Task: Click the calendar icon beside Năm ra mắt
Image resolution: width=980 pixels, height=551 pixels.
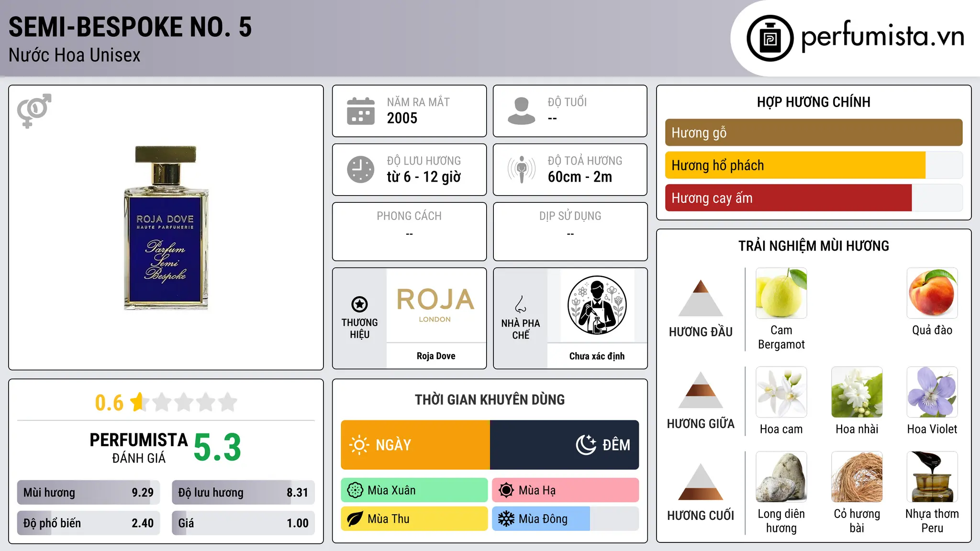Action: point(361,111)
